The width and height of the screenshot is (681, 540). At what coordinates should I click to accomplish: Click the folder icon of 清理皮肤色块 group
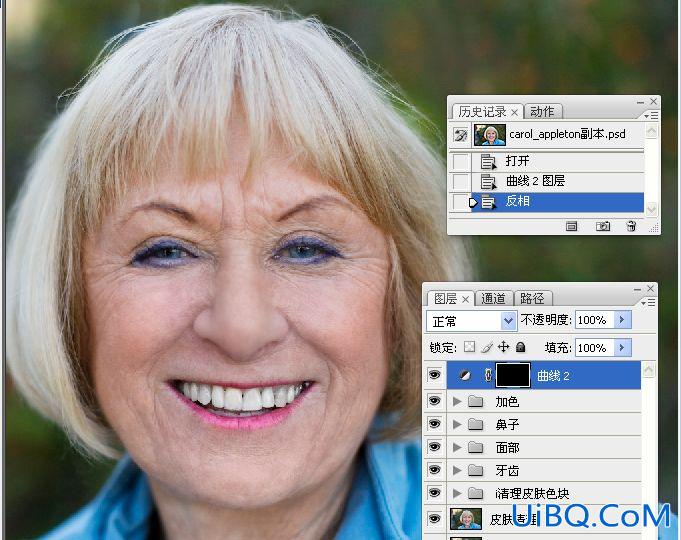(476, 494)
